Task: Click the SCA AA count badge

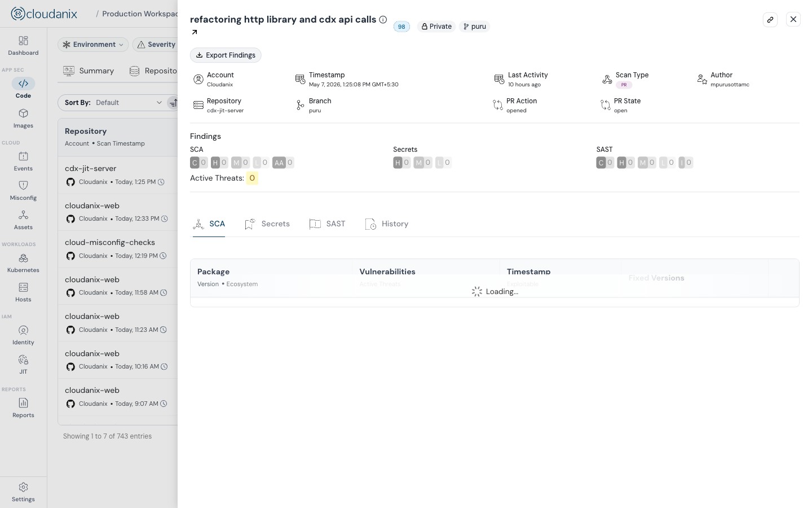Action: click(x=283, y=163)
